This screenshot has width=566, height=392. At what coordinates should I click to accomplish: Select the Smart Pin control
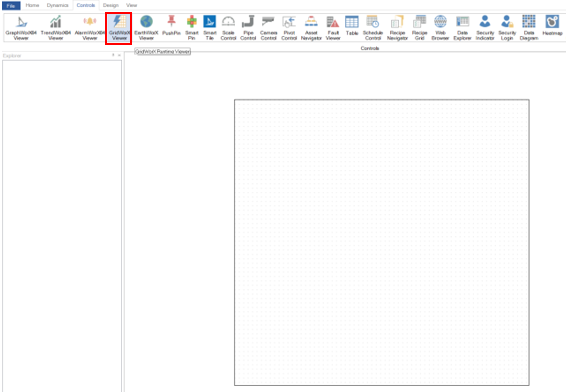pos(192,28)
